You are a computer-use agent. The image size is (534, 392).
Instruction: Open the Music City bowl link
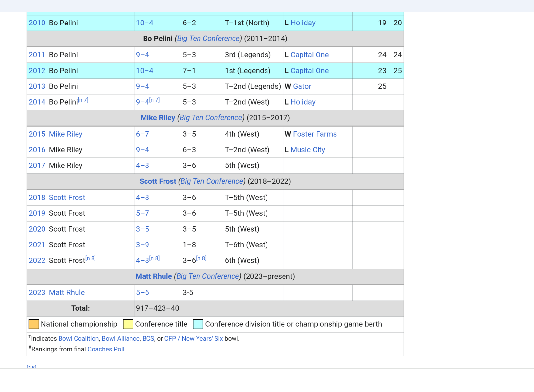(x=308, y=150)
